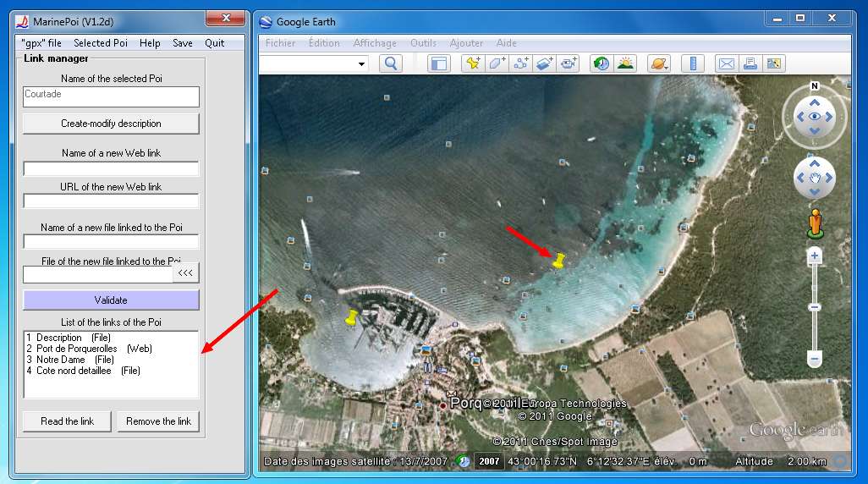The height and width of the screenshot is (484, 868).
Task: Click the selected Poi name field showing Courtade
Action: [x=111, y=97]
